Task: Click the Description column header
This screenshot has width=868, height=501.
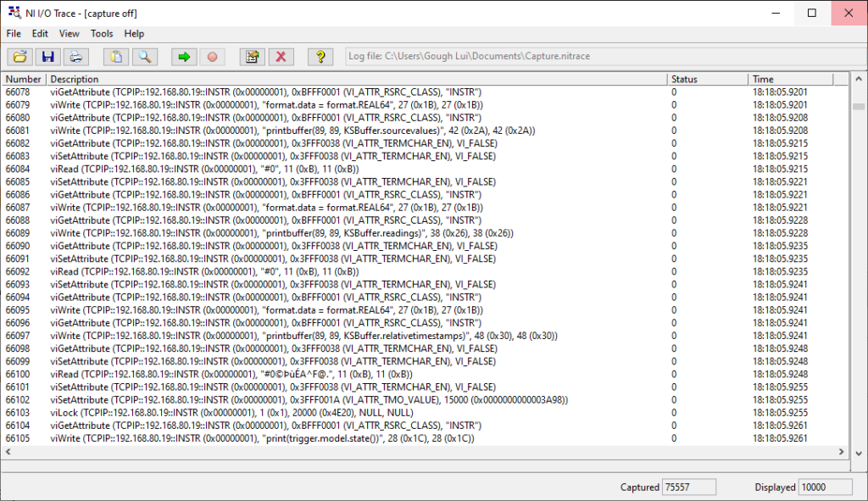Action: [357, 79]
